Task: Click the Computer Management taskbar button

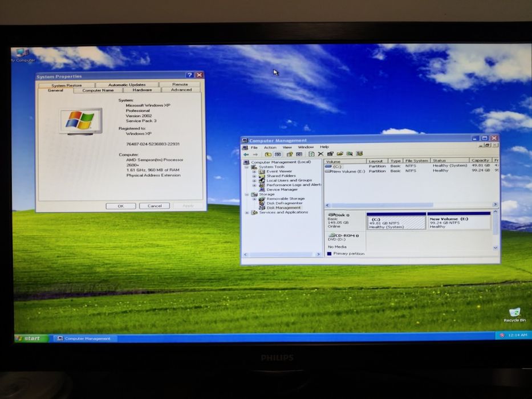Action: click(84, 338)
